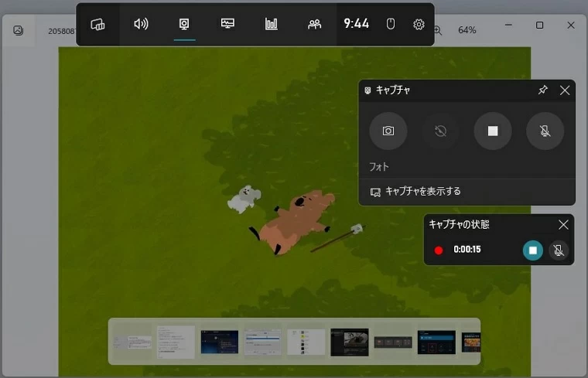Stop recording in the キャプチャ panel
This screenshot has width=588, height=378.
(493, 131)
